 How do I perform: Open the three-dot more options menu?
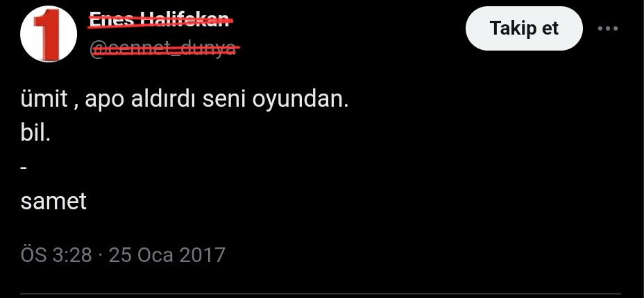click(608, 28)
